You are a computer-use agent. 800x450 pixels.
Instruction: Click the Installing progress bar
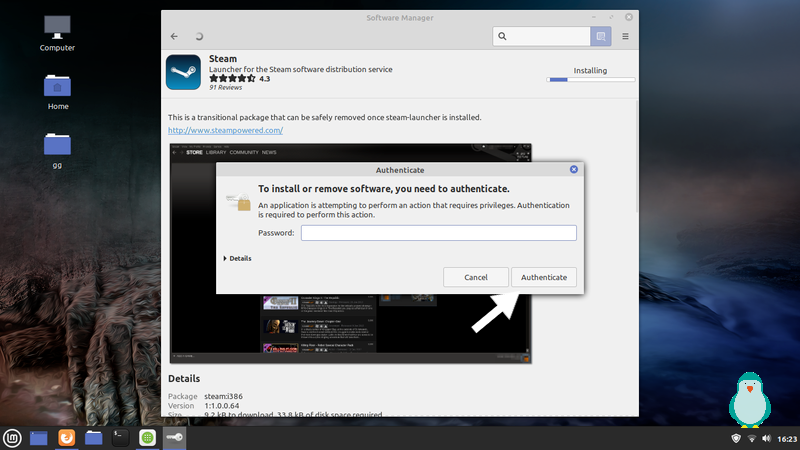[590, 80]
